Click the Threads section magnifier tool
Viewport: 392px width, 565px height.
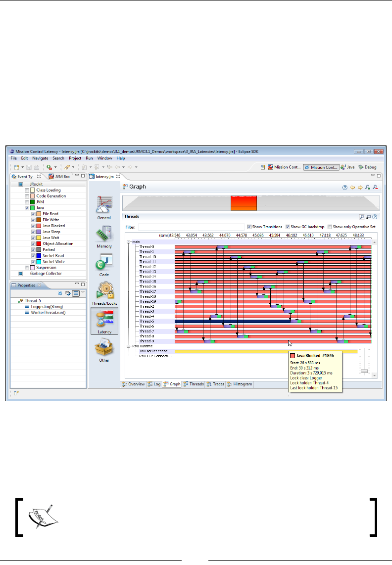point(361,217)
